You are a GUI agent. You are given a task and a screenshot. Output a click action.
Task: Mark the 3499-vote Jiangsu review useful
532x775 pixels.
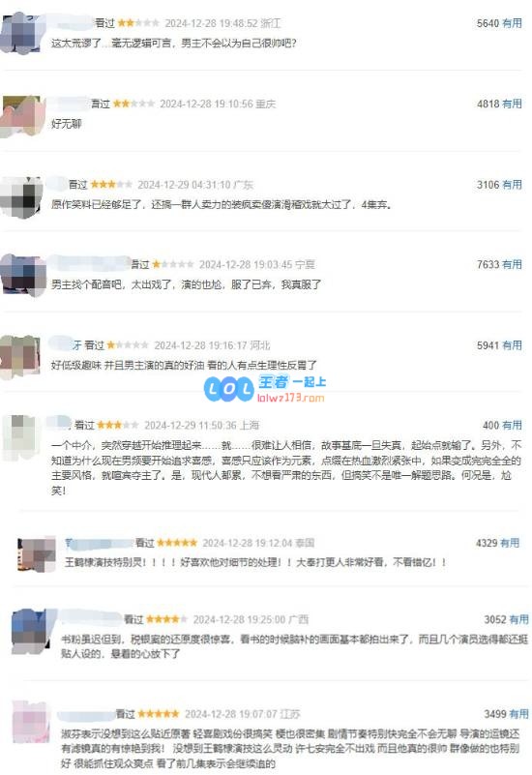518,714
